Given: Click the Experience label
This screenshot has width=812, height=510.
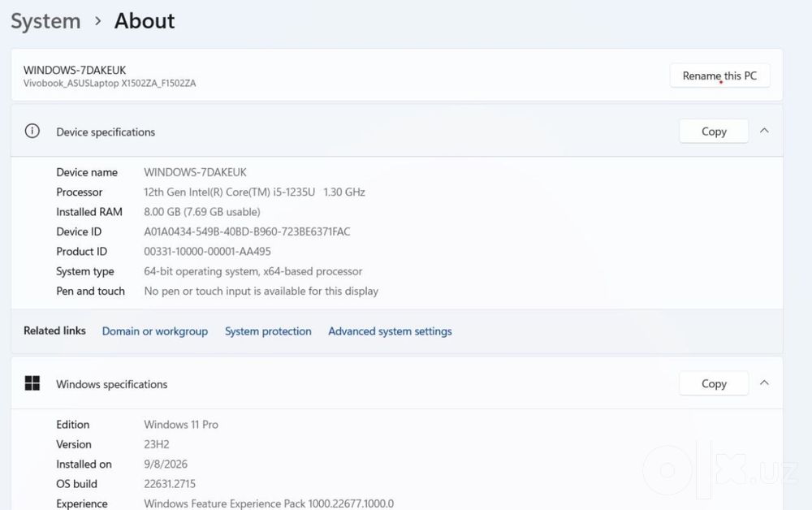Looking at the screenshot, I should (82, 504).
